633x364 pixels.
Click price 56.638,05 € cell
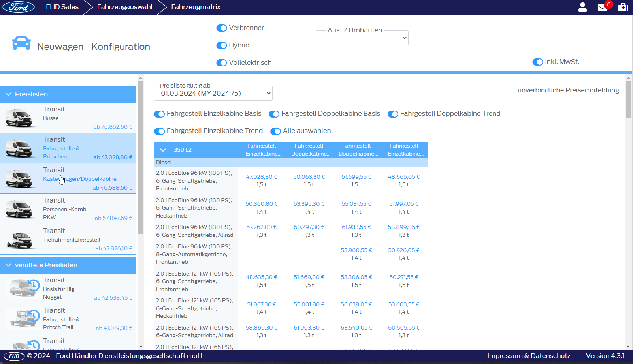356,304
